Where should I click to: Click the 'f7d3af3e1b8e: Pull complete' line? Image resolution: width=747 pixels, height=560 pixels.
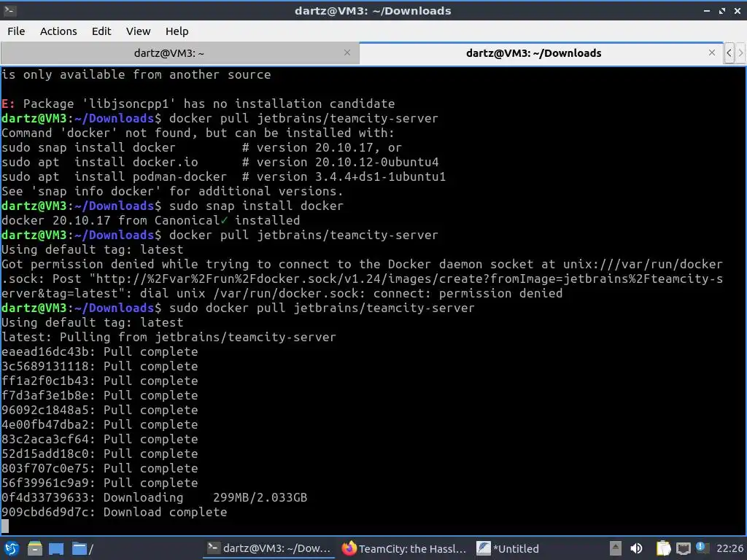[99, 396]
